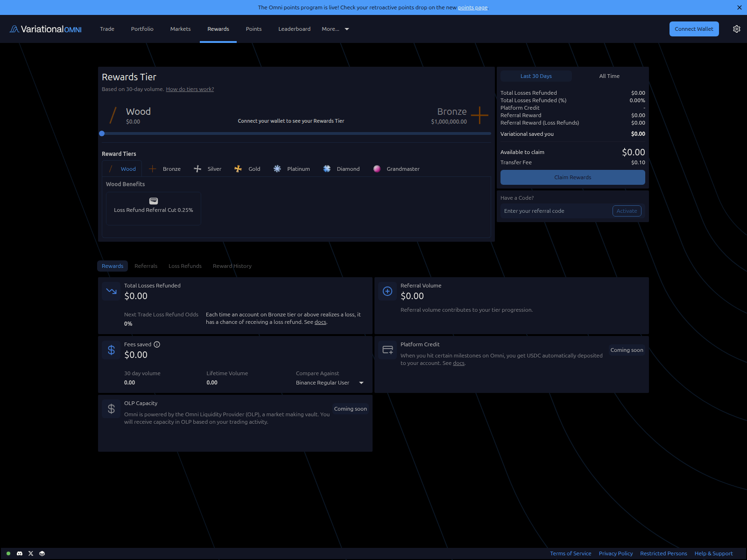Click the OLP Capacity Coming soon badge
This screenshot has height=560, width=747.
[350, 409]
